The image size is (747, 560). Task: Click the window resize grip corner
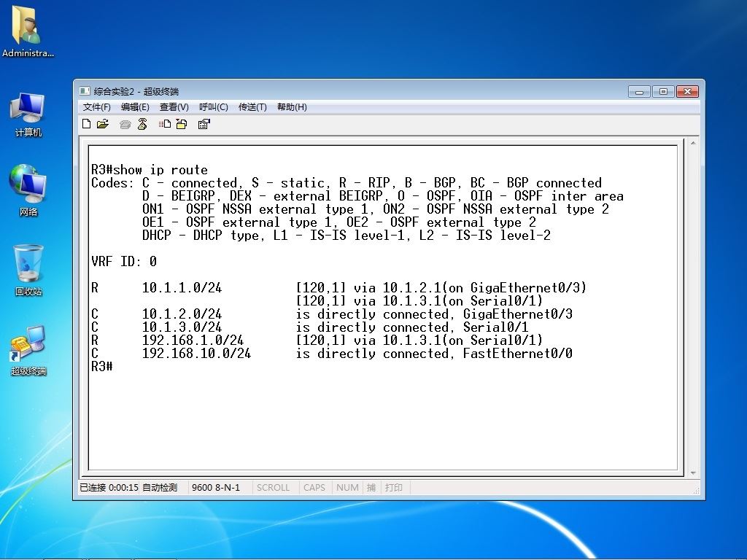tap(696, 490)
